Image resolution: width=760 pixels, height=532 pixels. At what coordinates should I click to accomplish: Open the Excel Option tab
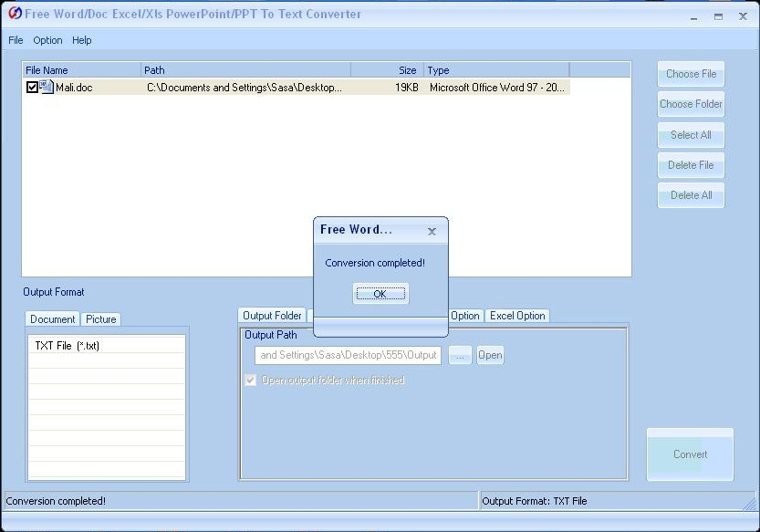click(x=517, y=315)
